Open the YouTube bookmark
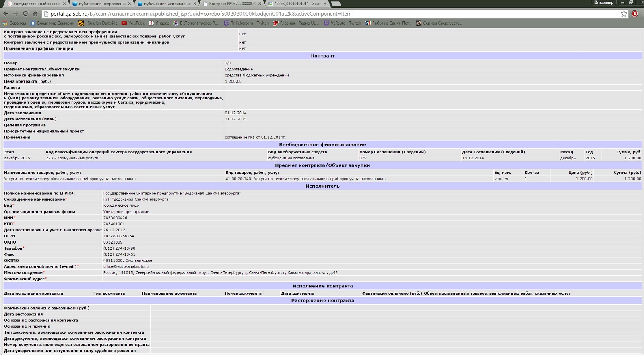 click(133, 23)
